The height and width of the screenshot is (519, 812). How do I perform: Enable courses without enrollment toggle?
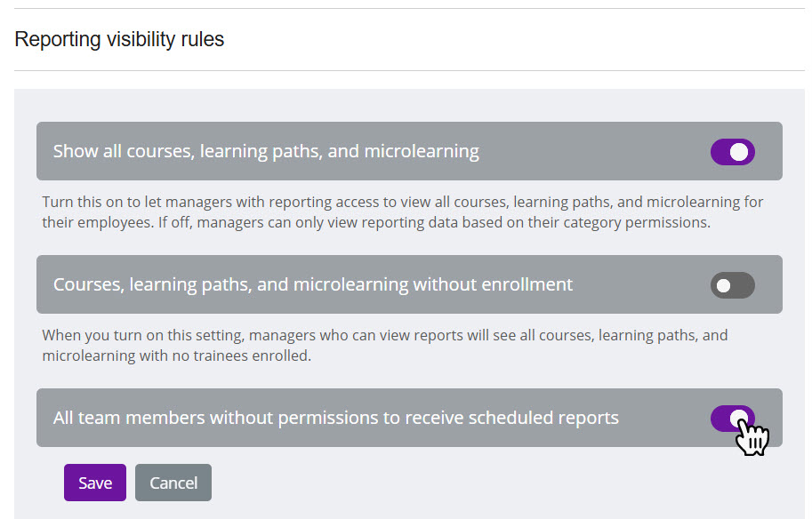pyautogui.click(x=732, y=284)
